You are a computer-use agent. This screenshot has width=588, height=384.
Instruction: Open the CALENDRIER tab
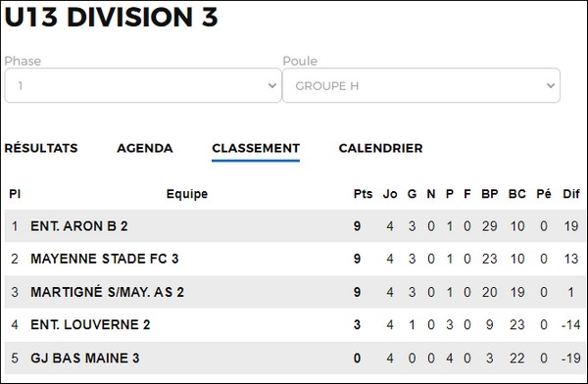pyautogui.click(x=380, y=148)
